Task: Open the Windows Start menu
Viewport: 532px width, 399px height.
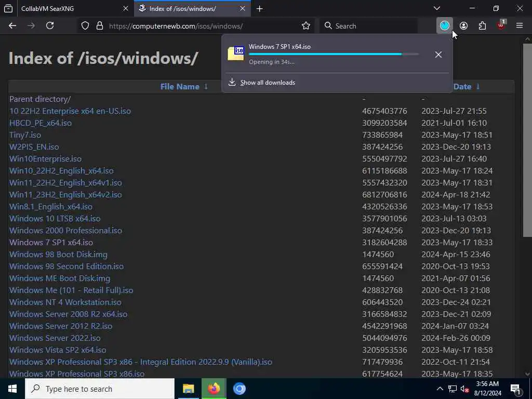Action: pos(12,389)
